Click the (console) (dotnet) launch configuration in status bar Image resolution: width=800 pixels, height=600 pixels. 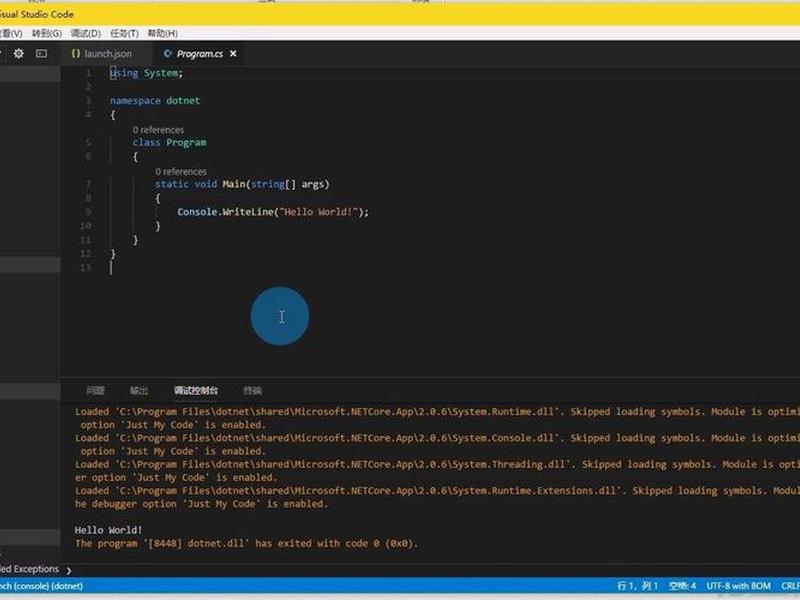pyautogui.click(x=41, y=586)
